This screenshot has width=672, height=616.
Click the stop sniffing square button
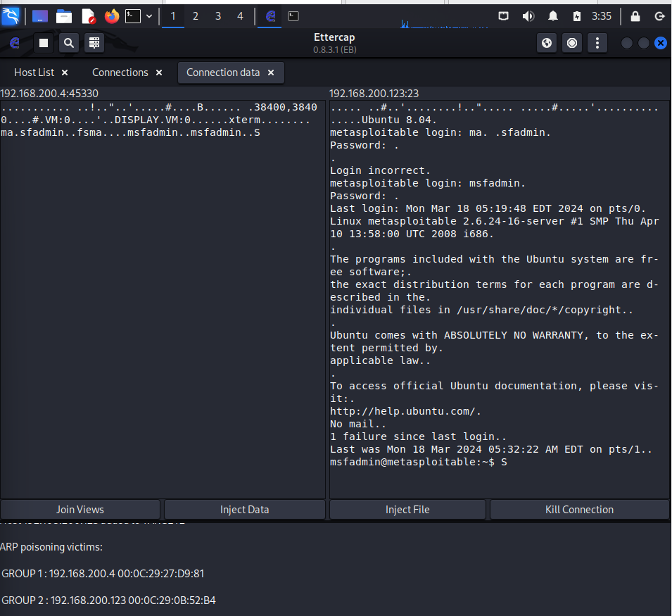[44, 44]
